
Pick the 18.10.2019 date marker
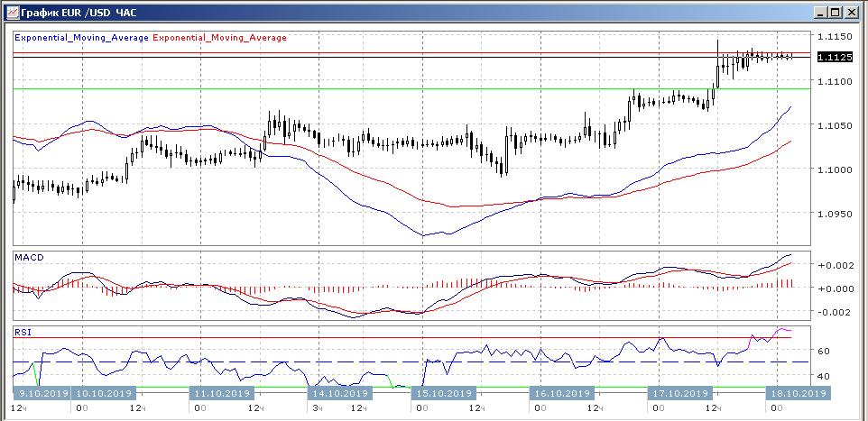(x=797, y=393)
